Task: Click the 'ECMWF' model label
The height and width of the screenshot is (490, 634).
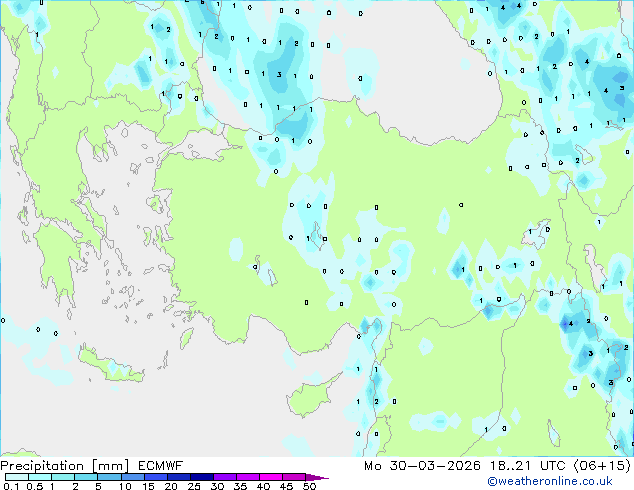Action: pyautogui.click(x=161, y=466)
